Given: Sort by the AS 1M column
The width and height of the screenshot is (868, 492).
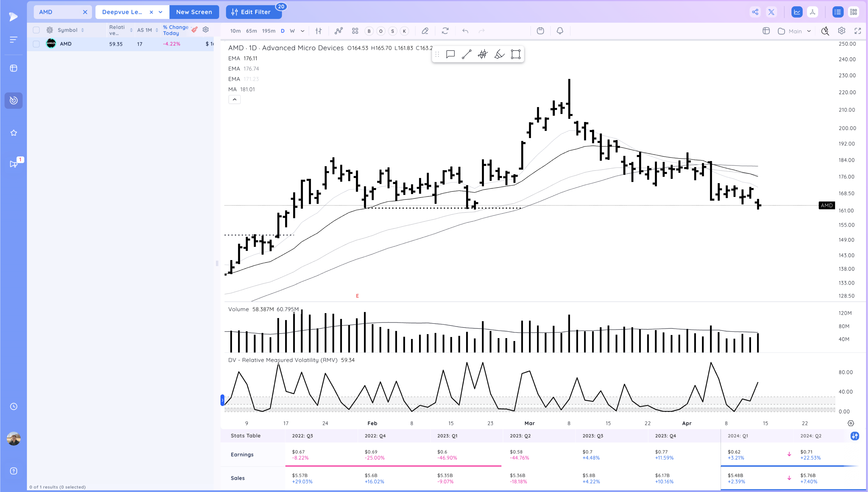Looking at the screenshot, I should (x=148, y=30).
